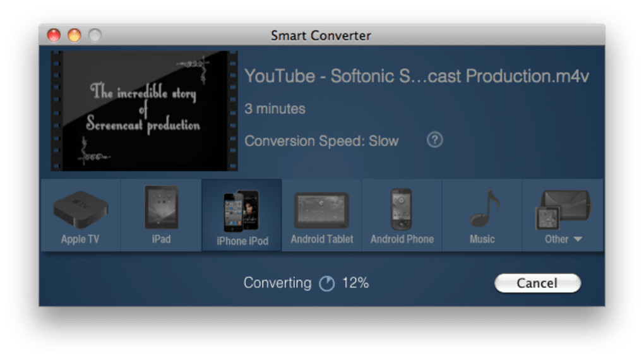Select the Apple TV conversion preset

[81, 215]
